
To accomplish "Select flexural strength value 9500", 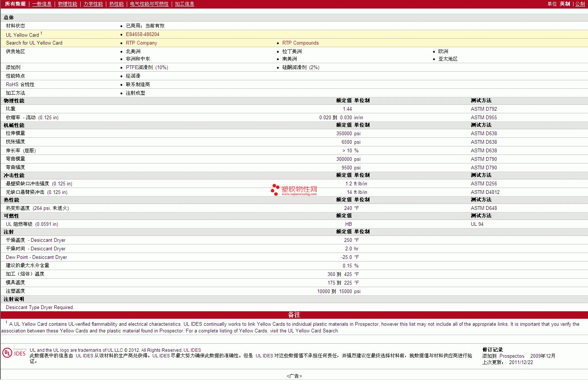I will tap(346, 168).
